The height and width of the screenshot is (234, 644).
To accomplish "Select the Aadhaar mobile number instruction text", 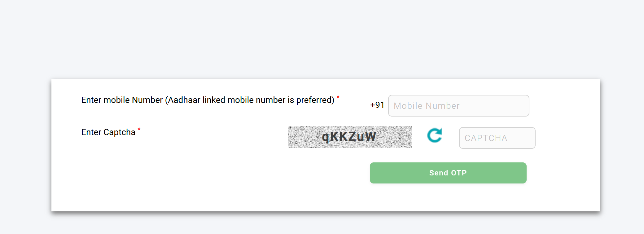I will (x=208, y=100).
